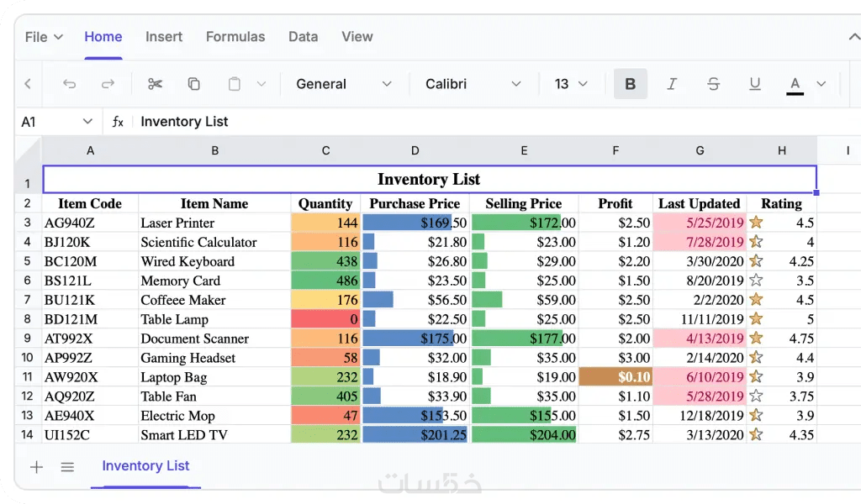Toggle Bold formatting

[631, 84]
